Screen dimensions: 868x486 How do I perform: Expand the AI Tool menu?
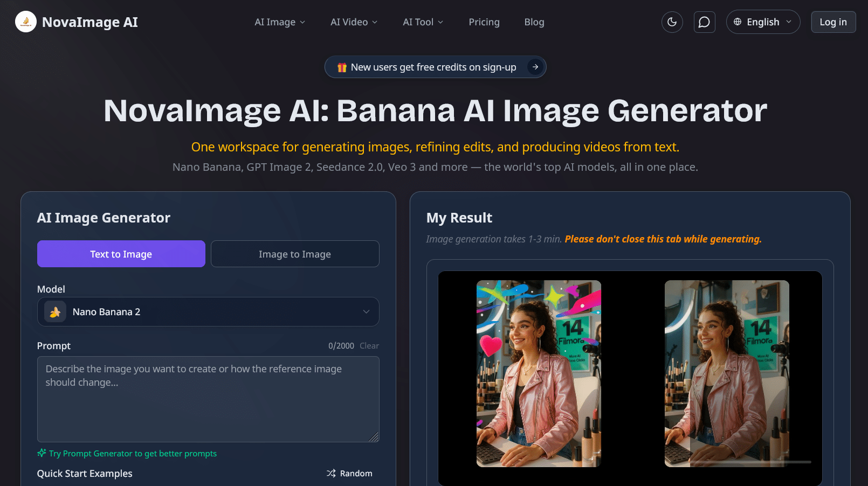pos(423,22)
